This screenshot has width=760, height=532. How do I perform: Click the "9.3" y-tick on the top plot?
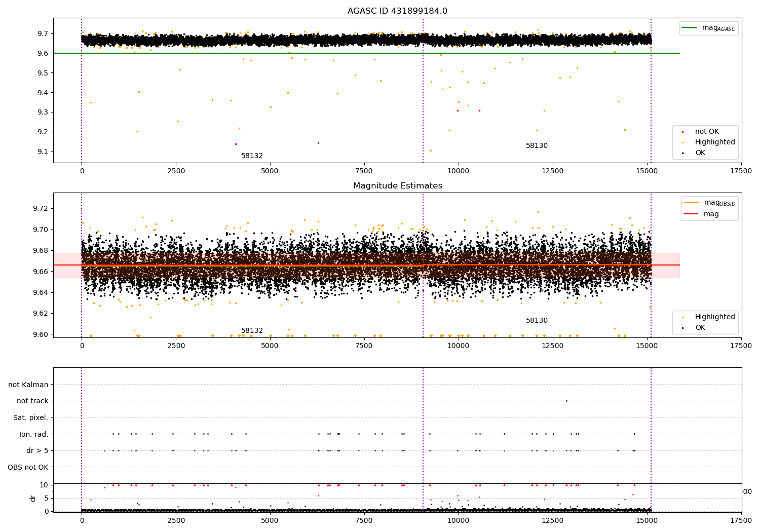(x=43, y=112)
